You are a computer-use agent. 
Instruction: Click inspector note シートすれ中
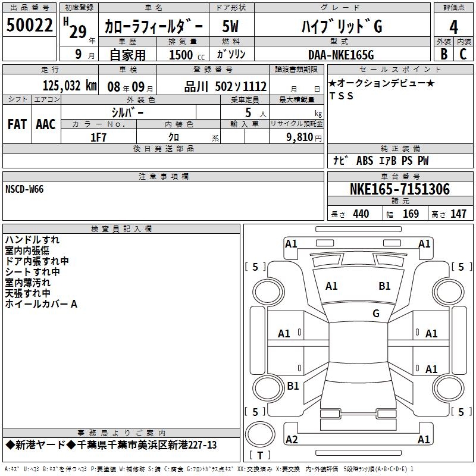32,272
